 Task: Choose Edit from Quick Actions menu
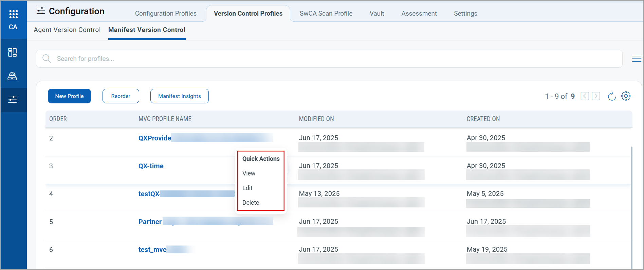(x=247, y=188)
